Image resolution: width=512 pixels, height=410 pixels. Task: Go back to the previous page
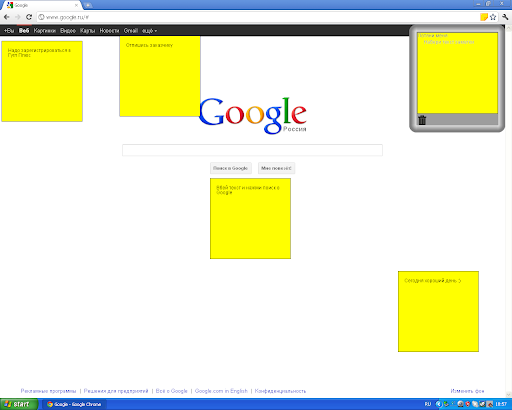click(7, 17)
